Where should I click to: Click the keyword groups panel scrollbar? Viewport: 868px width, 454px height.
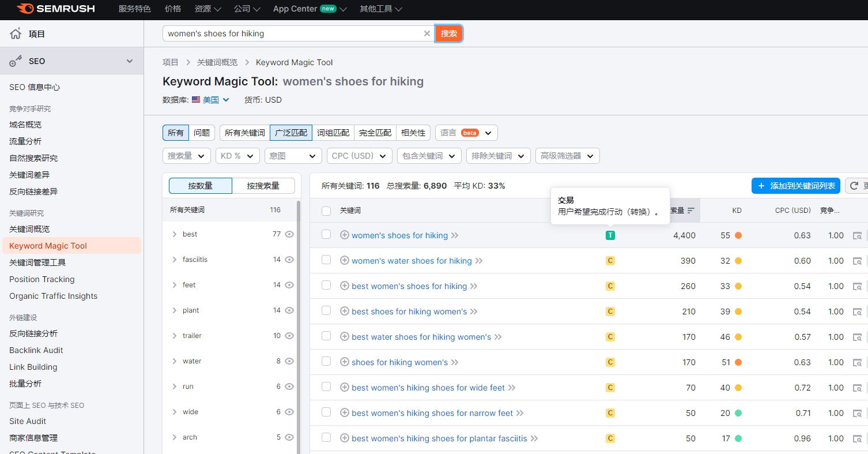tap(299, 326)
